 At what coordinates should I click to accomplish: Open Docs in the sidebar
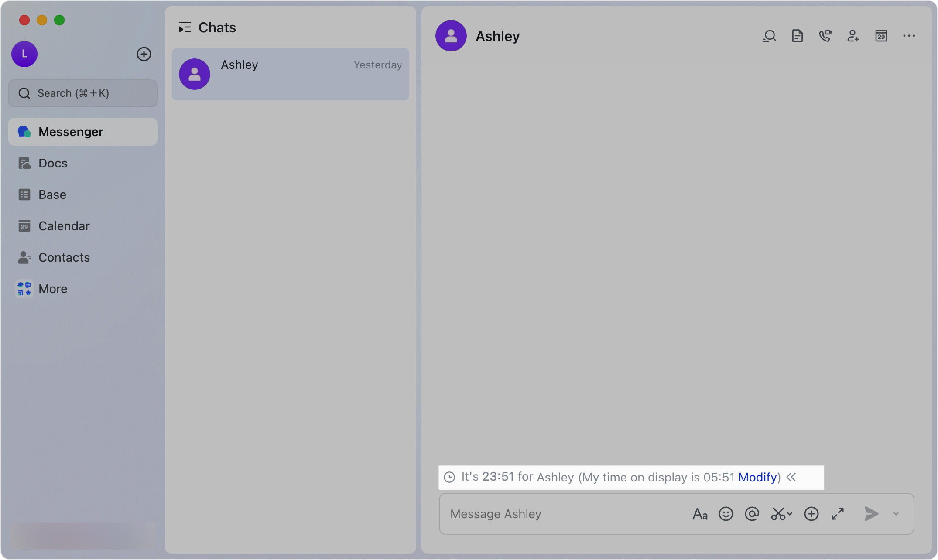click(x=83, y=163)
